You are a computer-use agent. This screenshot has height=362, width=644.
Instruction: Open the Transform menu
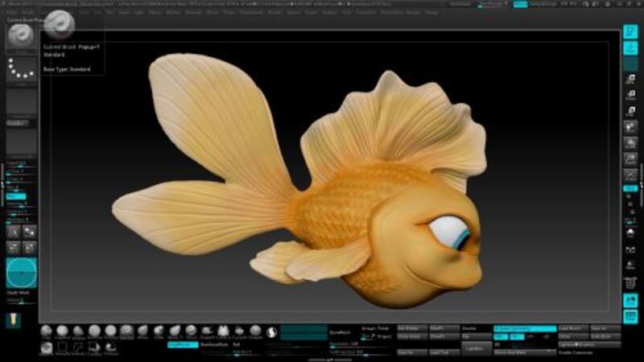tap(365, 12)
